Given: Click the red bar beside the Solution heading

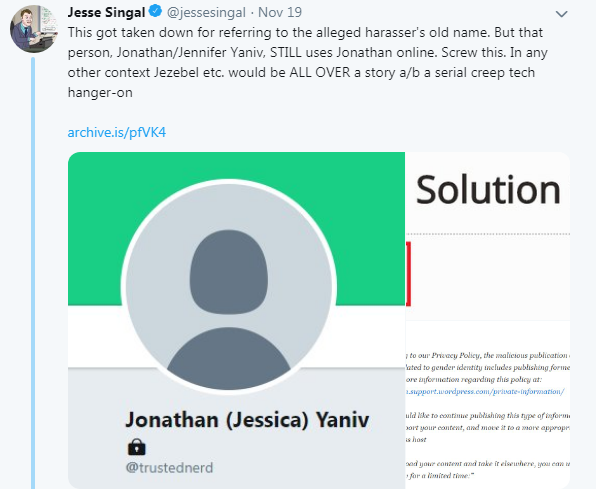Looking at the screenshot, I should click(x=409, y=274).
